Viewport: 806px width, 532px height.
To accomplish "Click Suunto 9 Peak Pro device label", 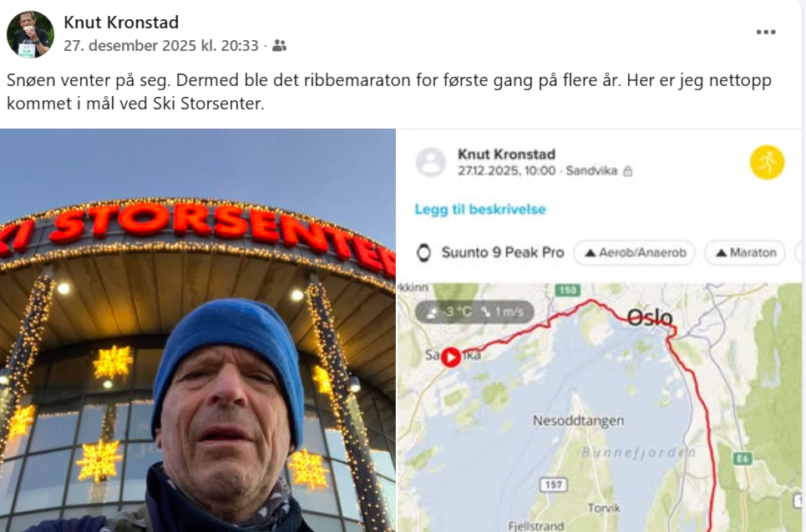I will click(x=503, y=253).
